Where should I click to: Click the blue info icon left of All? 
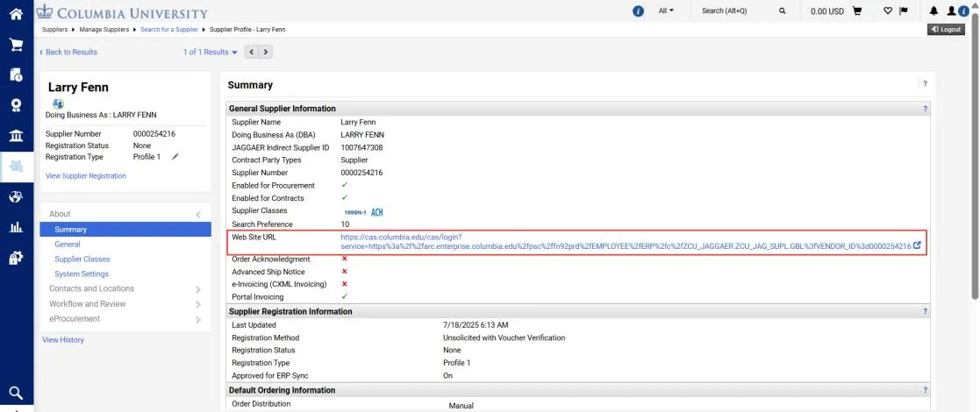point(638,11)
